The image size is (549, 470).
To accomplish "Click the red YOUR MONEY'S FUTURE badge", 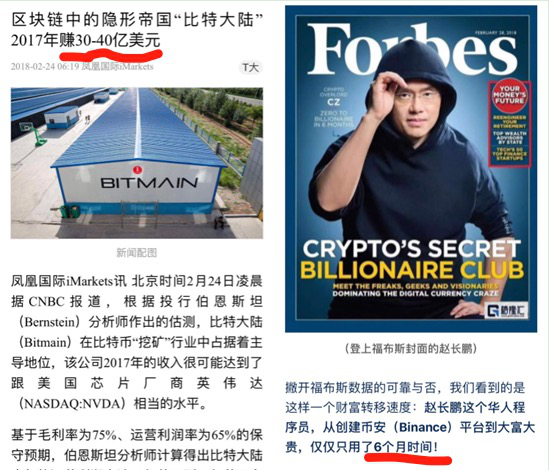I will (x=509, y=95).
